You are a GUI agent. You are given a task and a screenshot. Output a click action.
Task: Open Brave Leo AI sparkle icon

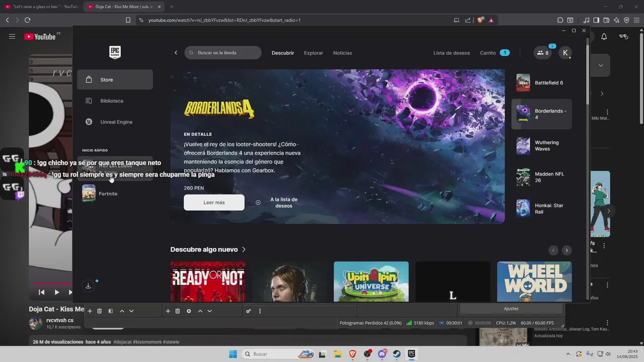click(x=616, y=20)
